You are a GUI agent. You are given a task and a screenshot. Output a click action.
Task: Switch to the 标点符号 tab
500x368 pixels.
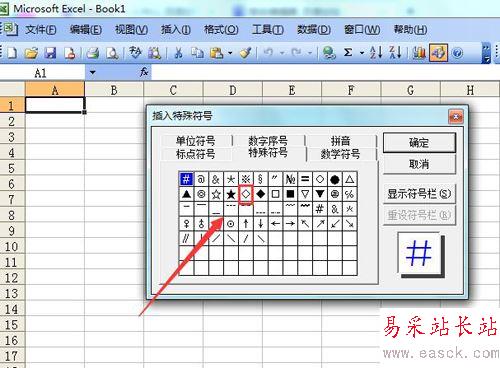(195, 154)
